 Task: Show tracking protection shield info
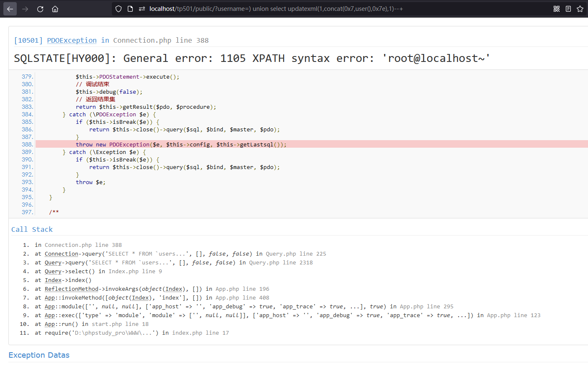[119, 9]
